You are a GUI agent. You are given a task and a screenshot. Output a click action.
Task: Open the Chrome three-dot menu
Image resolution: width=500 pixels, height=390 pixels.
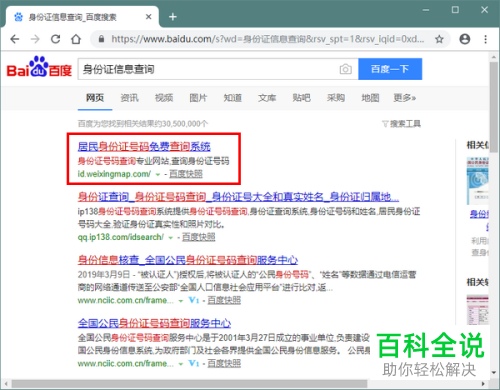click(485, 39)
